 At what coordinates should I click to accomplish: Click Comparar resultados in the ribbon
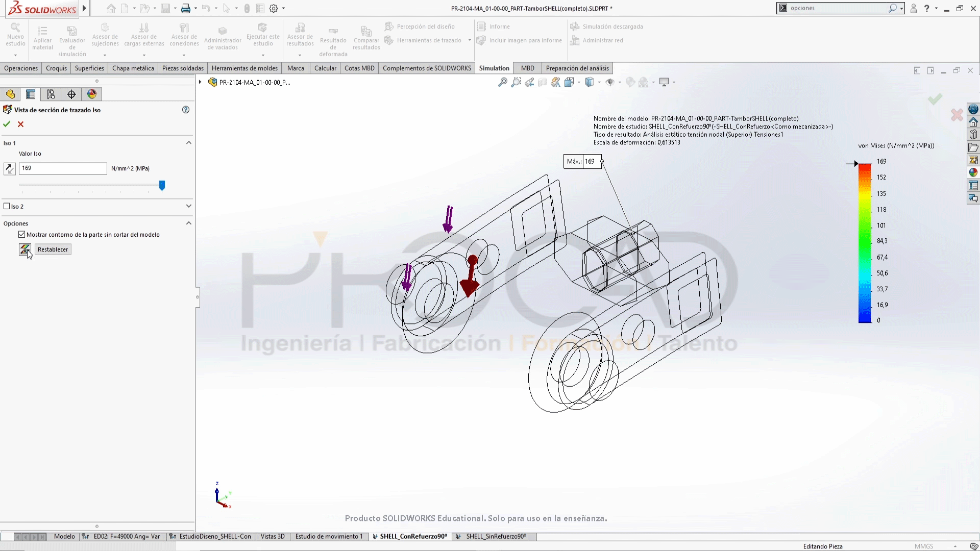click(366, 37)
